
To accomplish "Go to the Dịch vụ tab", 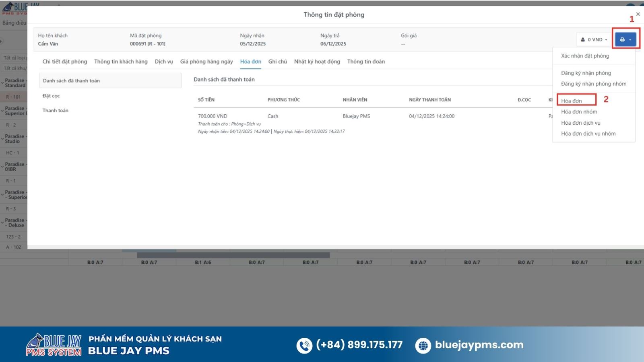I will [164, 62].
